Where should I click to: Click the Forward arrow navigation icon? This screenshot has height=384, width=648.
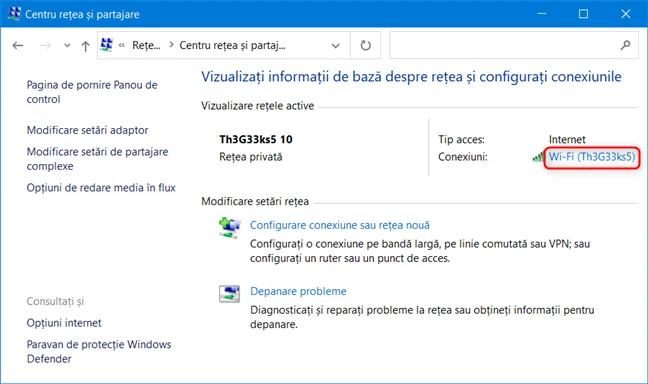tap(45, 45)
